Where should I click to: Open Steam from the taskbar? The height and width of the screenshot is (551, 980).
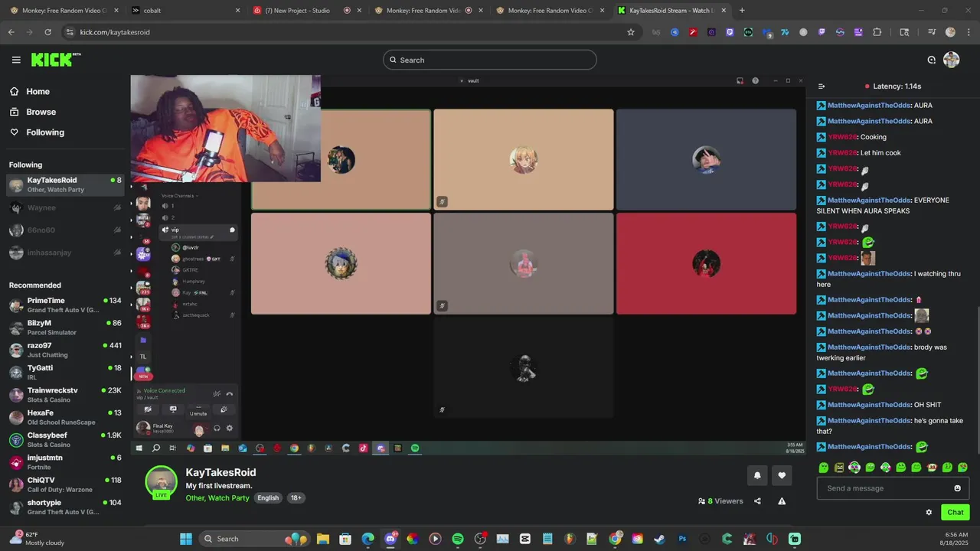click(x=659, y=539)
